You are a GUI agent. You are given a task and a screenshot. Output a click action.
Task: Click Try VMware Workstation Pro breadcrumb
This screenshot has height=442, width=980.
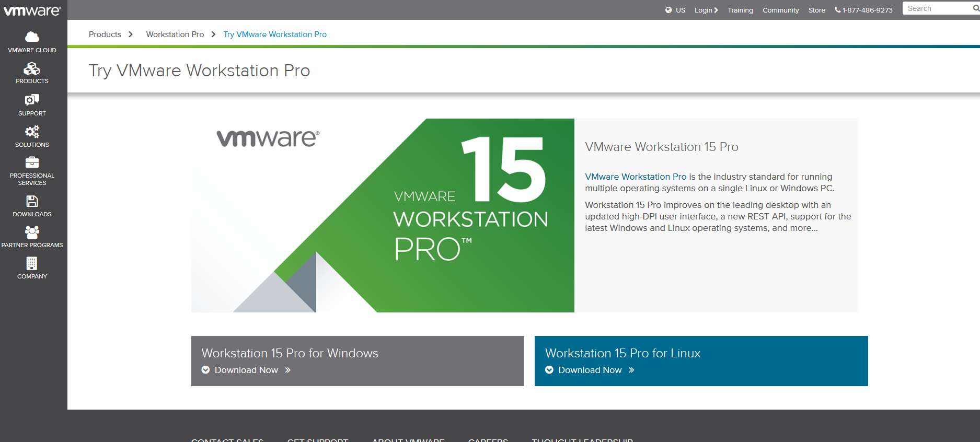point(275,34)
